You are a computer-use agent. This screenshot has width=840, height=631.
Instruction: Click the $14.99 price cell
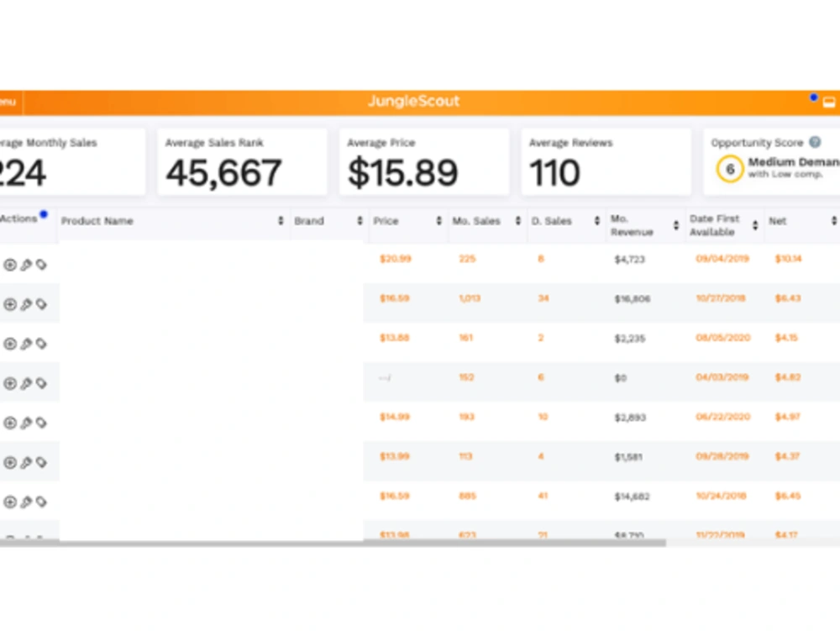pos(395,417)
